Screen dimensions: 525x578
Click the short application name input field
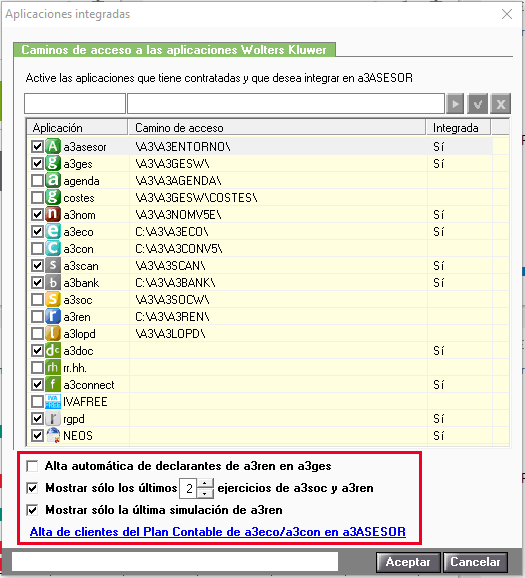tap(75, 104)
